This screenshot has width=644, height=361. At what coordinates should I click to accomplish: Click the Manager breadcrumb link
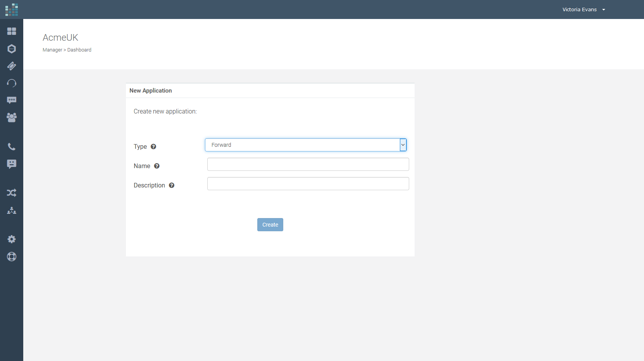point(52,50)
